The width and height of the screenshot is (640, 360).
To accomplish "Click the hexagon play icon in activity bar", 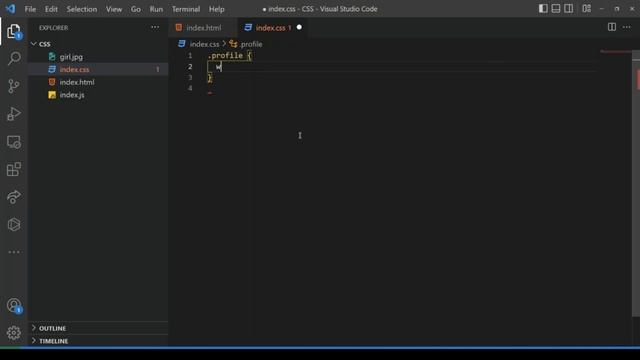I will coord(13,224).
